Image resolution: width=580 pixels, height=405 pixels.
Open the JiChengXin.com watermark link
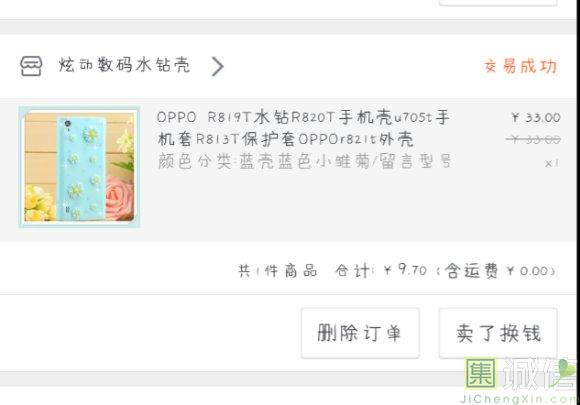click(519, 399)
